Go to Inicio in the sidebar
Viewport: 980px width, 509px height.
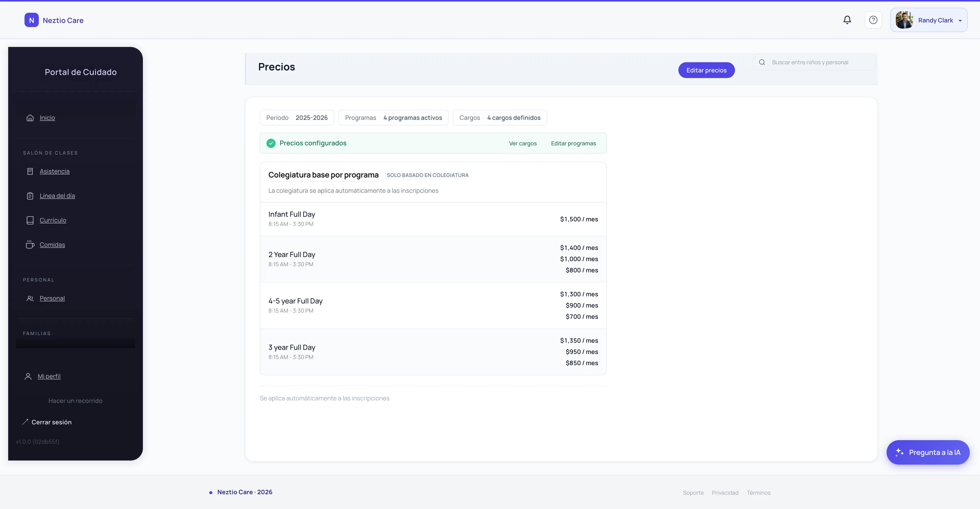click(47, 118)
